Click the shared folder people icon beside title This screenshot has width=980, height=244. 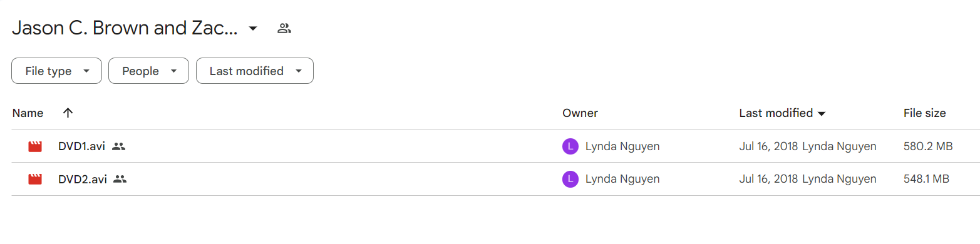284,28
